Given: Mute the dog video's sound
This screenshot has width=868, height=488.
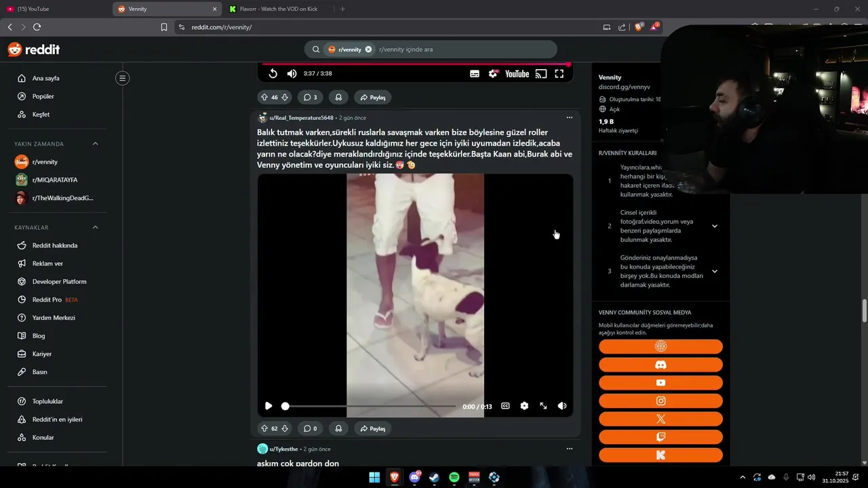Looking at the screenshot, I should coord(562,406).
